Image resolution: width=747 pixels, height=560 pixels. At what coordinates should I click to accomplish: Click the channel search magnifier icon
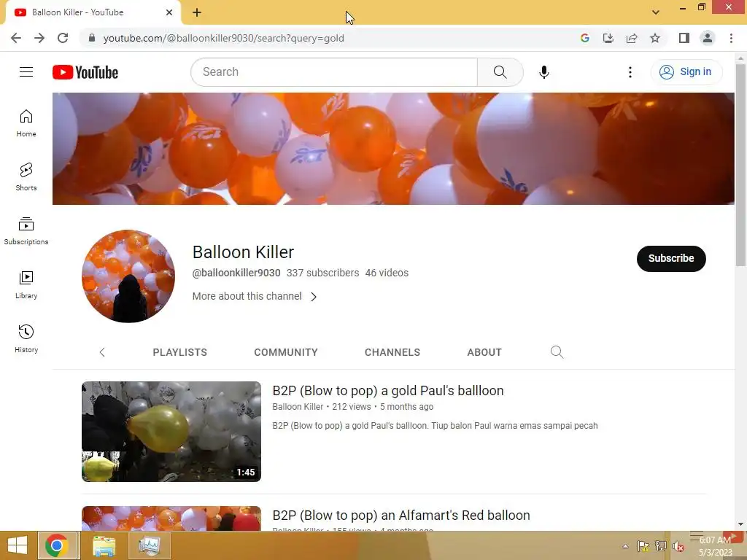pos(557,352)
